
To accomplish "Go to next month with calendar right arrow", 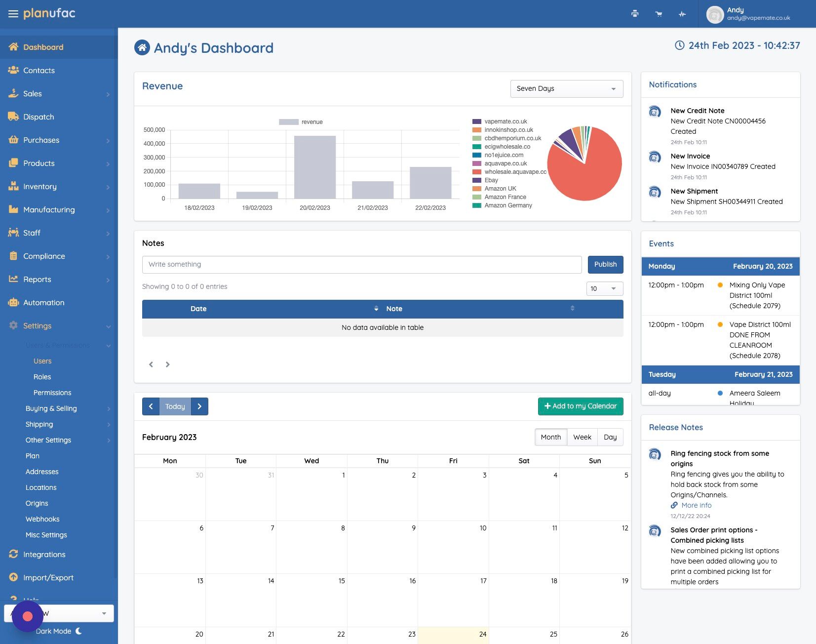I will pyautogui.click(x=199, y=406).
